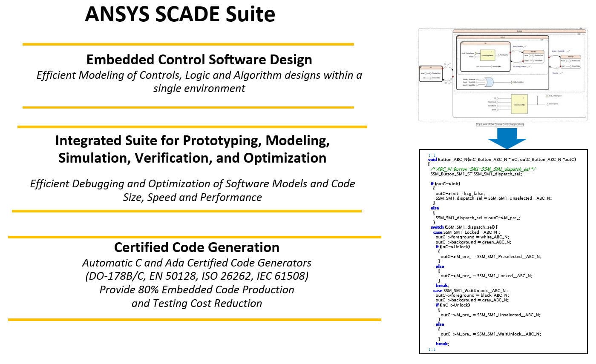Click the yellow line under the main title
The width and height of the screenshot is (596, 364).
188,44
